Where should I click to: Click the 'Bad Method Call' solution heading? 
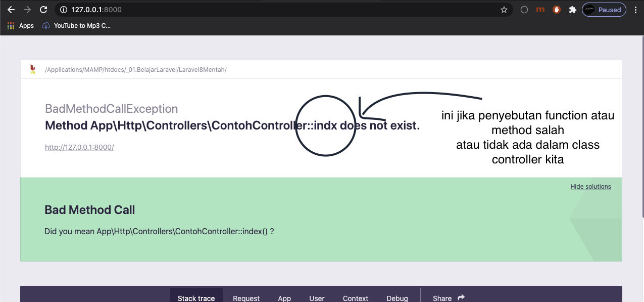pos(90,210)
